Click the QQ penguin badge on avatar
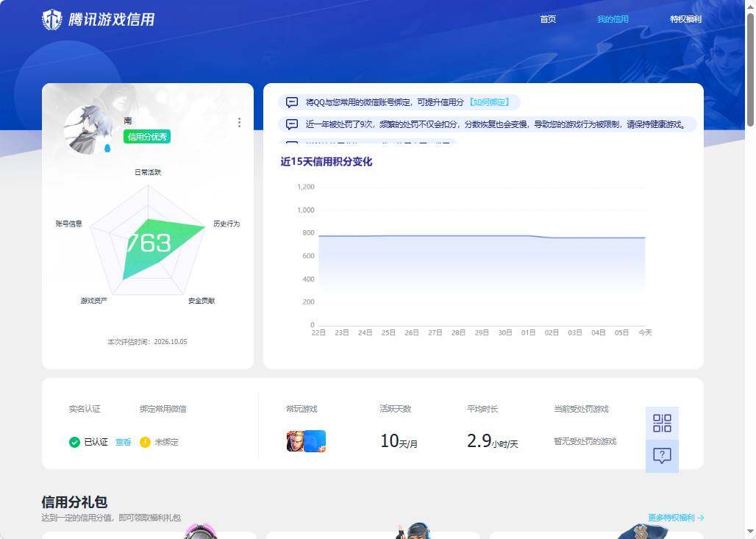 coord(107,148)
